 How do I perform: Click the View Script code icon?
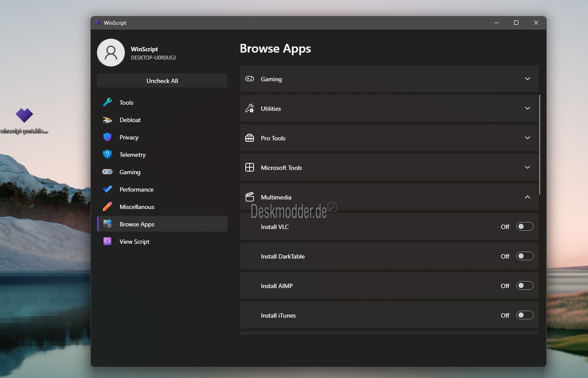pos(107,242)
